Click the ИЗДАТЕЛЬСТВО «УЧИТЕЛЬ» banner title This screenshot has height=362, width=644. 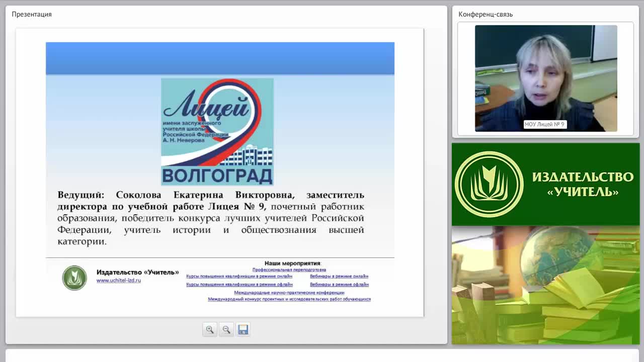pos(583,184)
